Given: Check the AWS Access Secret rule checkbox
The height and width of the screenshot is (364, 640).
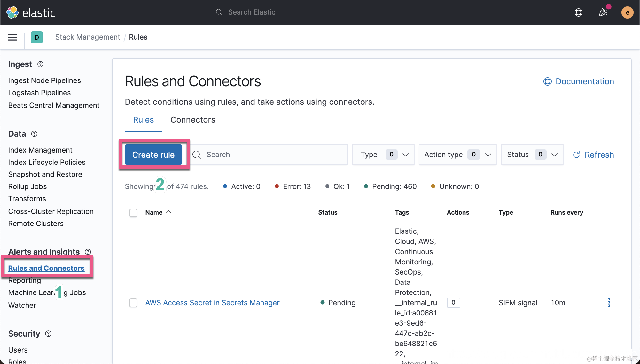Looking at the screenshot, I should (x=133, y=302).
